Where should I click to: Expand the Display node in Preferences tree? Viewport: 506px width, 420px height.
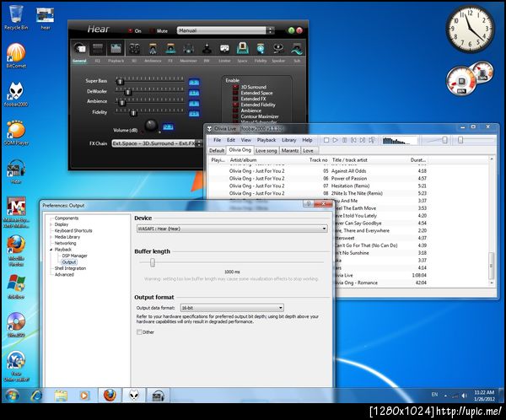coord(51,224)
